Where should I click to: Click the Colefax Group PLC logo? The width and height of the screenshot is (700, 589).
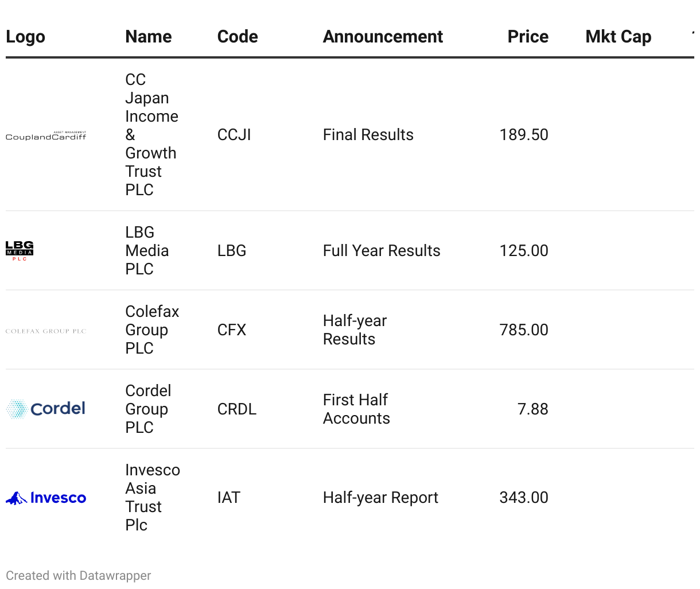46,331
